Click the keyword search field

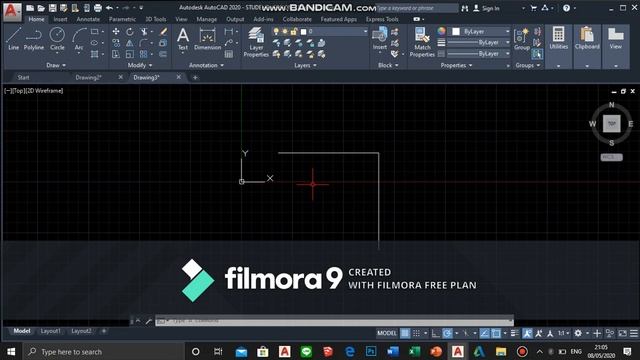pos(416,8)
